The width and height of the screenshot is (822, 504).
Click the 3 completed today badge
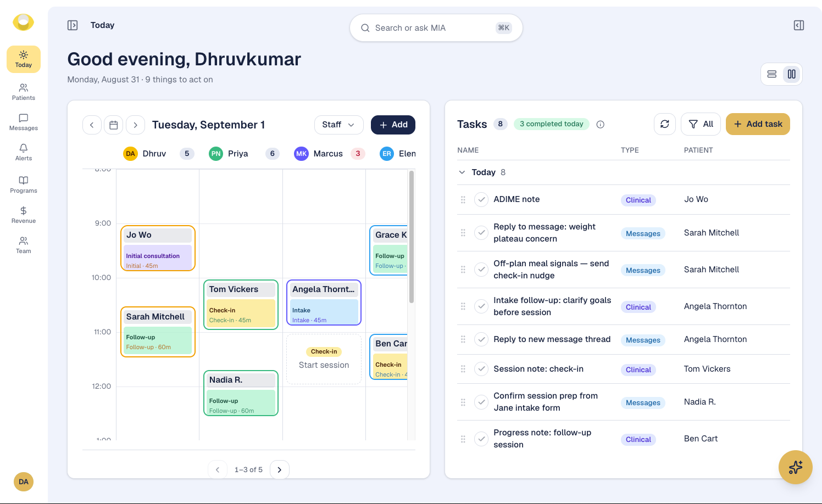click(552, 124)
